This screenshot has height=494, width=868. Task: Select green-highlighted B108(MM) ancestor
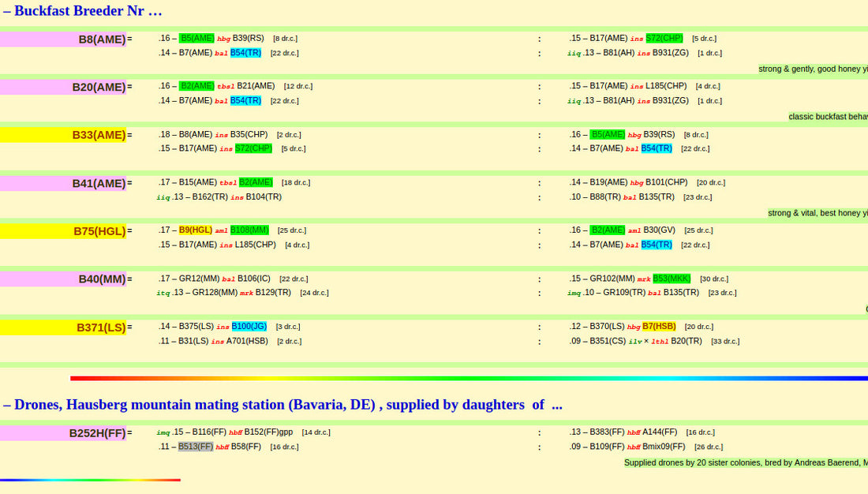(249, 230)
